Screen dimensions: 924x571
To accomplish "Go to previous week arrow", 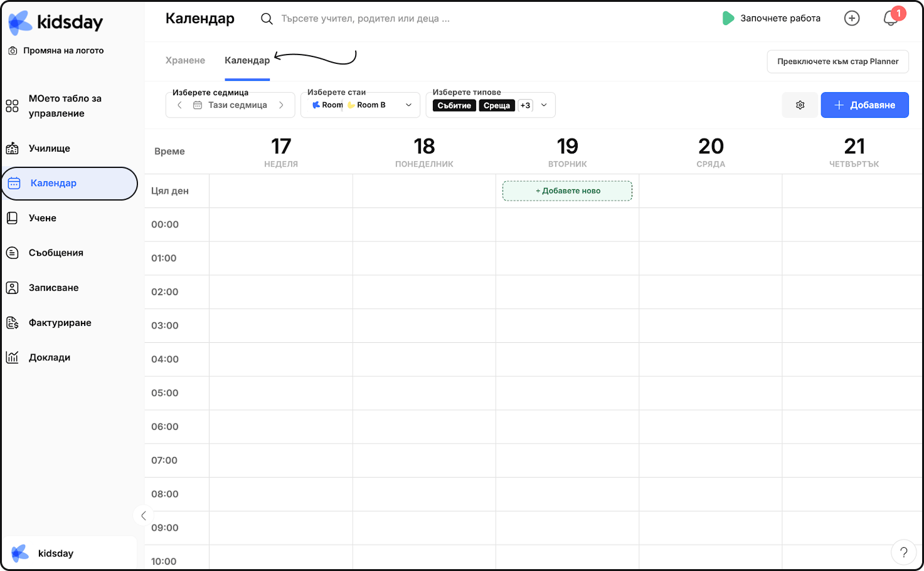I will (179, 105).
